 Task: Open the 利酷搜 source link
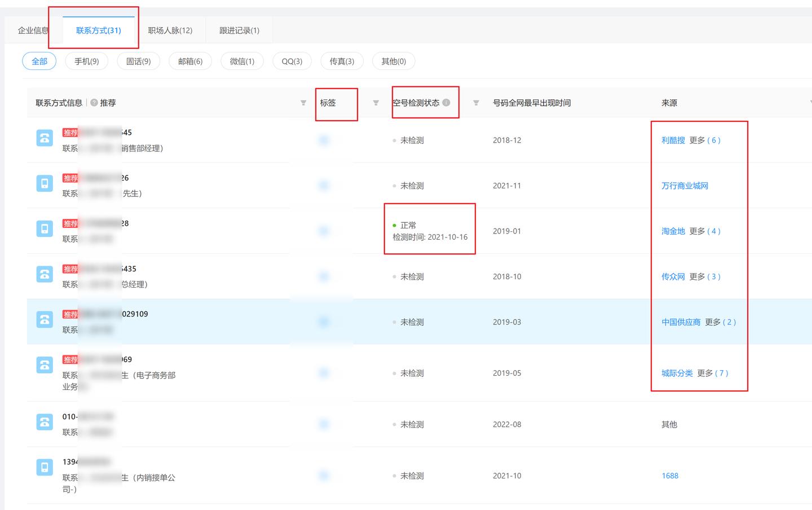click(x=673, y=140)
